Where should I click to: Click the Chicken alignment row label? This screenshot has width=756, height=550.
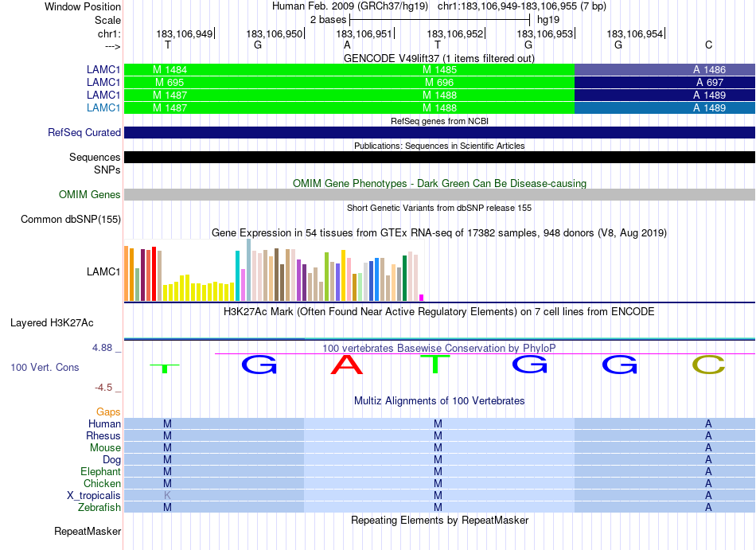tap(102, 483)
